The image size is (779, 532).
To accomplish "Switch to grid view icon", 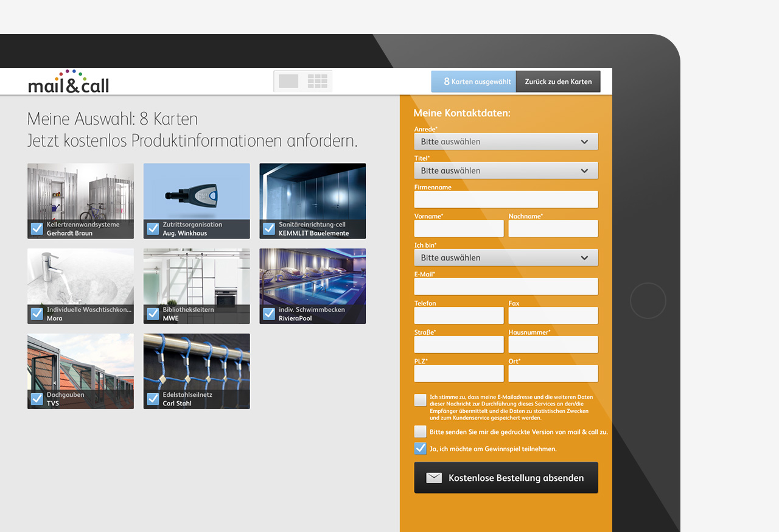I will [x=317, y=81].
